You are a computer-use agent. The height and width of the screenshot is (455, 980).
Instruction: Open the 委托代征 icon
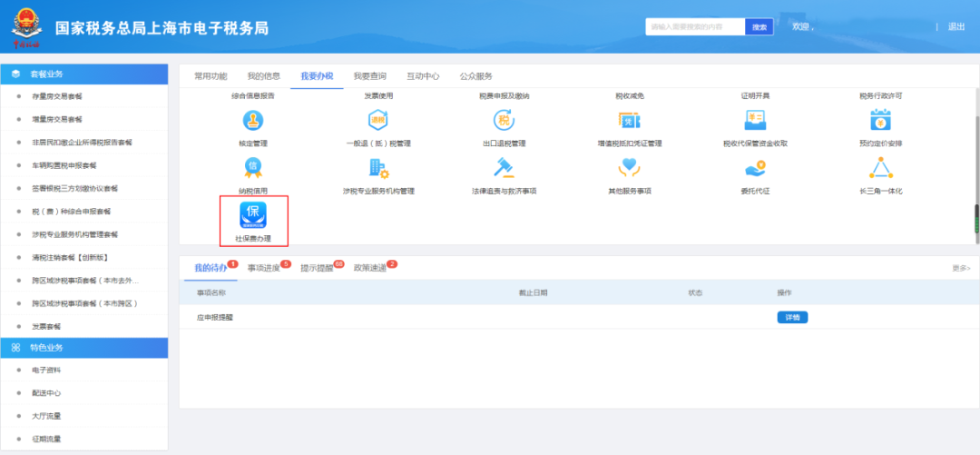[755, 167]
